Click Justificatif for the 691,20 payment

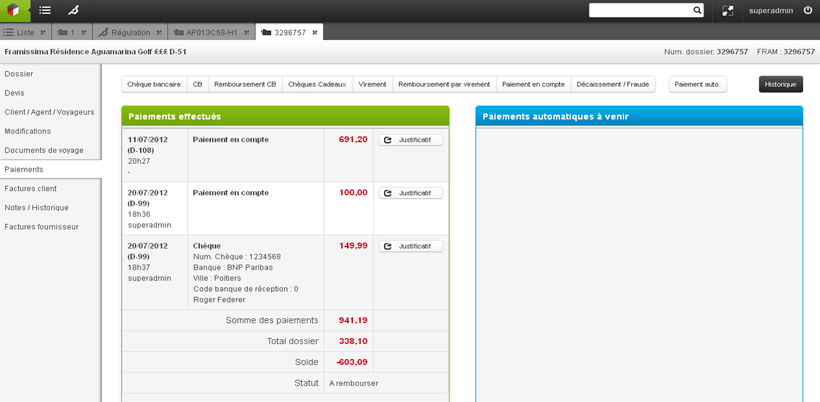pos(410,140)
